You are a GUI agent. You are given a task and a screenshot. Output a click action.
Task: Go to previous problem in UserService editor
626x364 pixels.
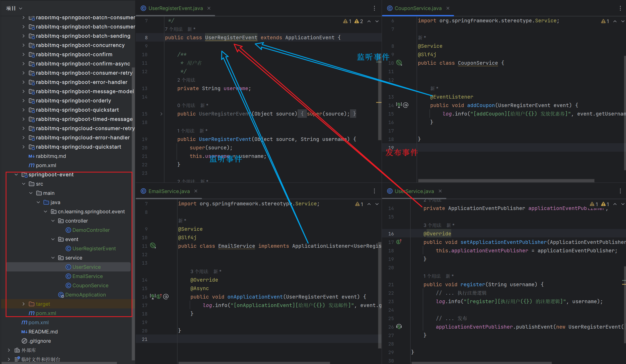[x=615, y=204]
